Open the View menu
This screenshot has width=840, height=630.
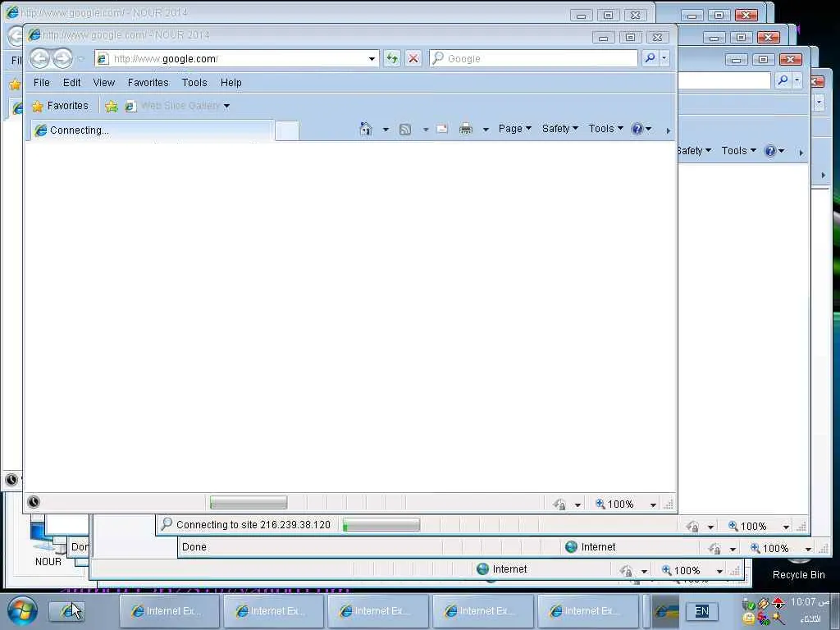(x=104, y=83)
